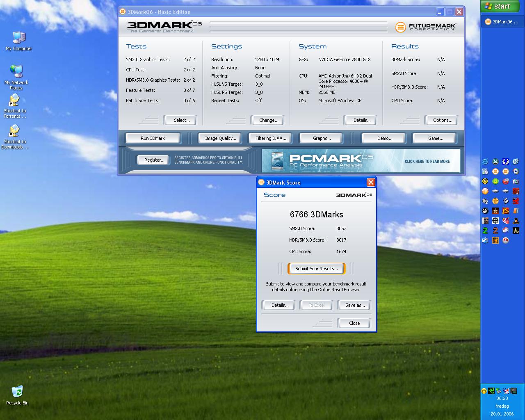
Task: Open the Graphs... tool
Action: (x=322, y=138)
